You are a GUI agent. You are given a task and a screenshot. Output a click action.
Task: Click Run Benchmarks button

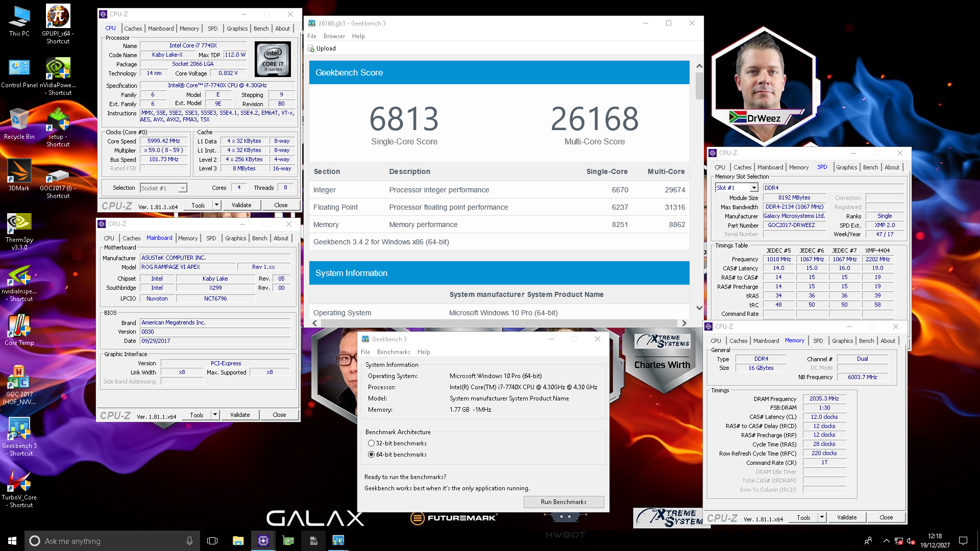pyautogui.click(x=563, y=502)
